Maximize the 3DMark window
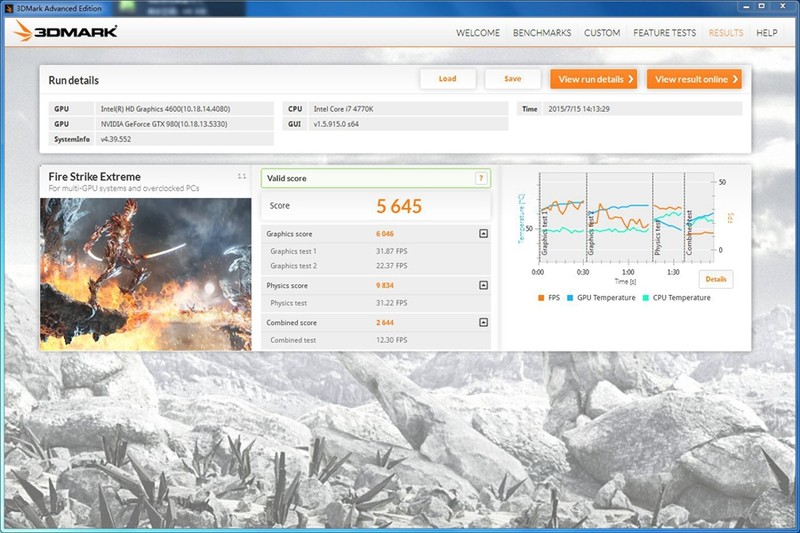This screenshot has width=800, height=533. (761, 6)
